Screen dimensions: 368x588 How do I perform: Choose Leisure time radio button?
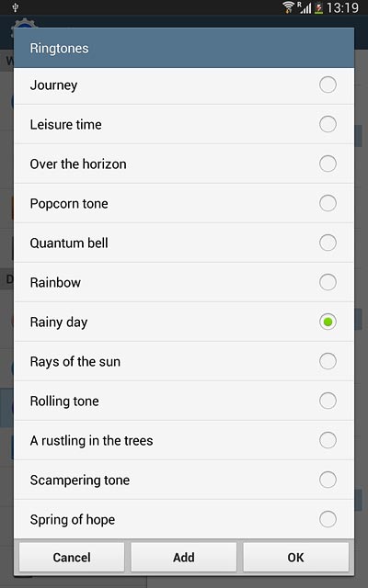pos(328,124)
